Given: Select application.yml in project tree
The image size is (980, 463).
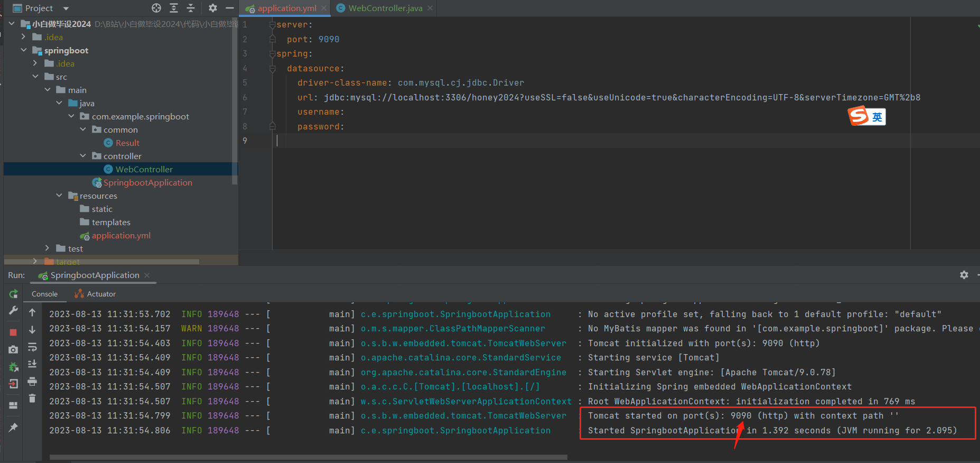Looking at the screenshot, I should (121, 235).
